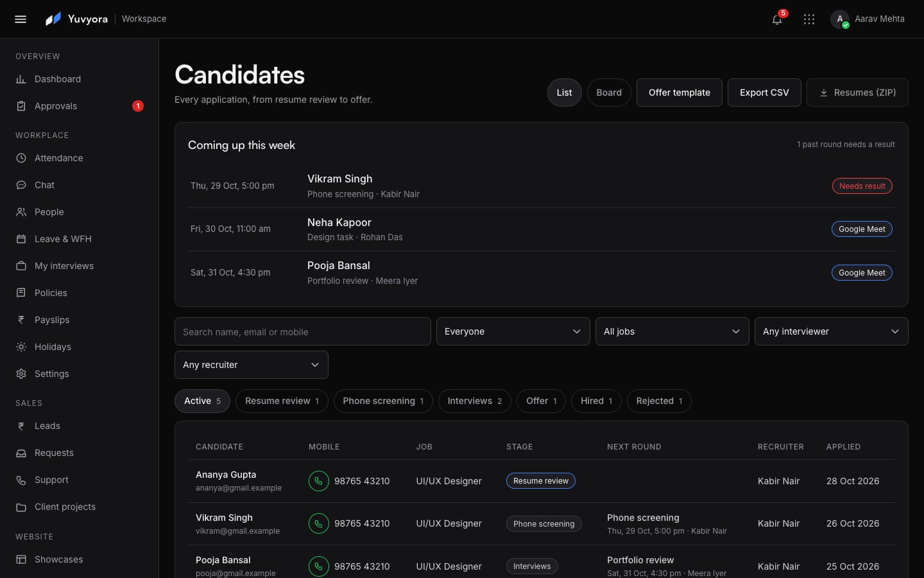Go to Dashboard in the sidebar

pos(80,79)
